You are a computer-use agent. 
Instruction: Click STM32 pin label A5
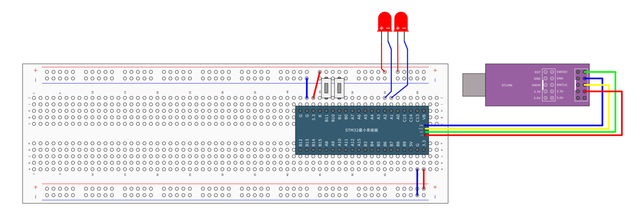click(366, 117)
